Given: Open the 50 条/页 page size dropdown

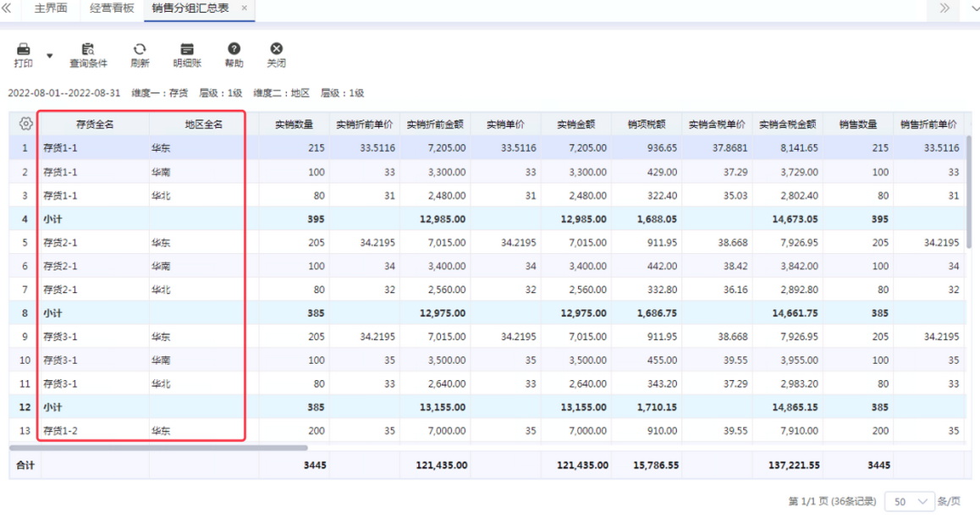Looking at the screenshot, I should 909,502.
